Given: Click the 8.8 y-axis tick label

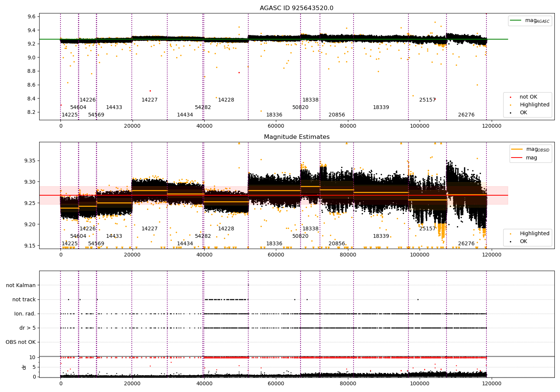Looking at the screenshot, I should pos(32,71).
